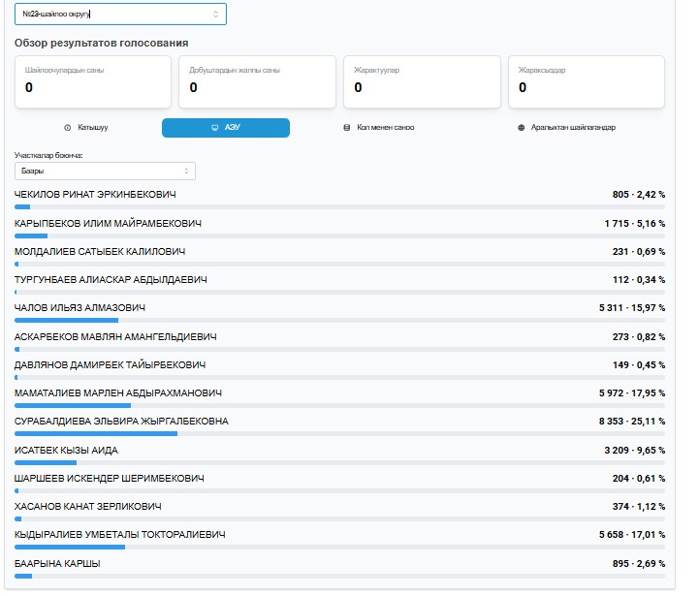The width and height of the screenshot is (700, 596).
Task: Click the Добуштардын жалпы саны card
Action: [257, 81]
